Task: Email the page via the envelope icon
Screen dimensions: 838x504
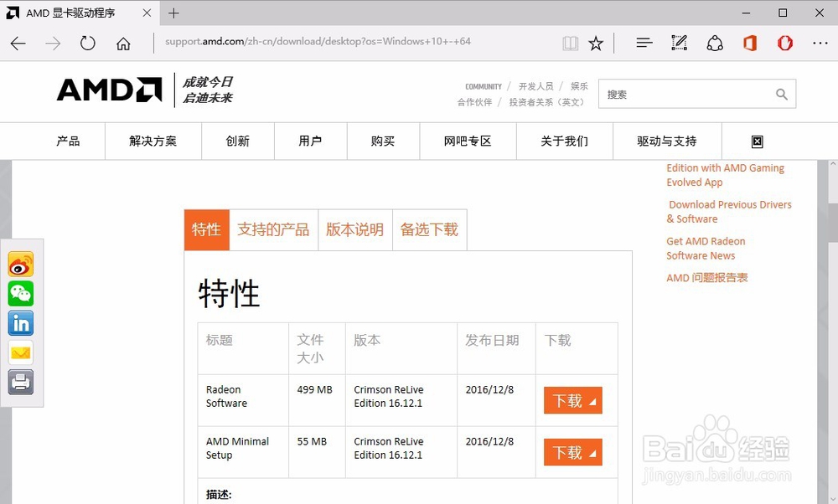Action: [x=20, y=352]
